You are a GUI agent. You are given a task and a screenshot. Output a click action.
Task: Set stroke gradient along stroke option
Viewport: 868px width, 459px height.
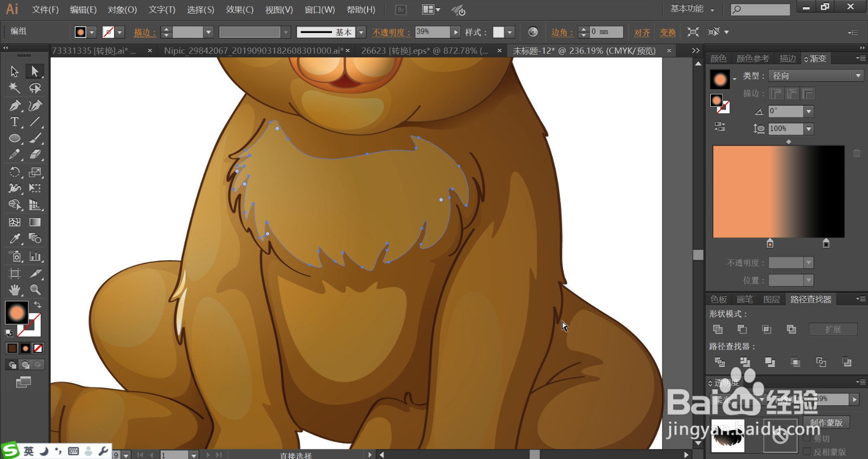[x=792, y=94]
